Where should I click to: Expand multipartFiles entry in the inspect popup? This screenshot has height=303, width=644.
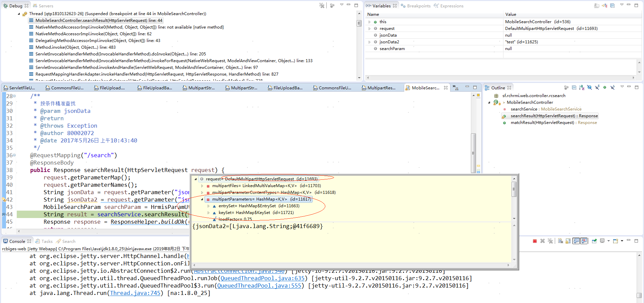point(202,186)
